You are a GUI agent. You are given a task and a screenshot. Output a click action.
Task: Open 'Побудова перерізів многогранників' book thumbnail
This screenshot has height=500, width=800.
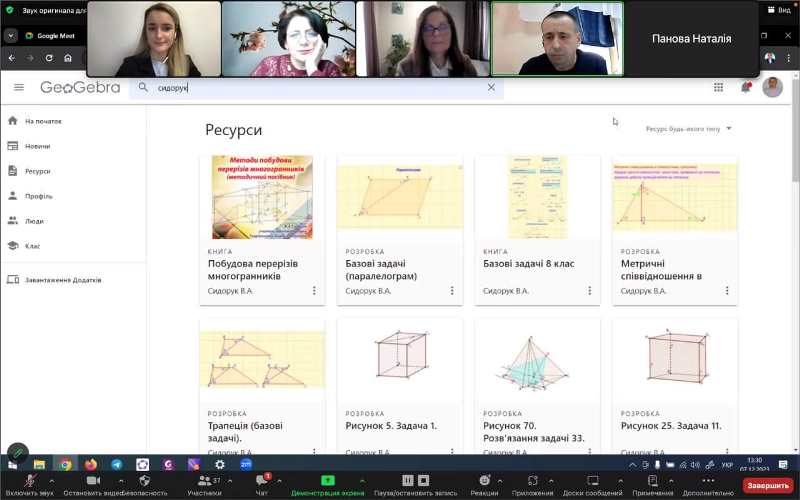tap(262, 197)
